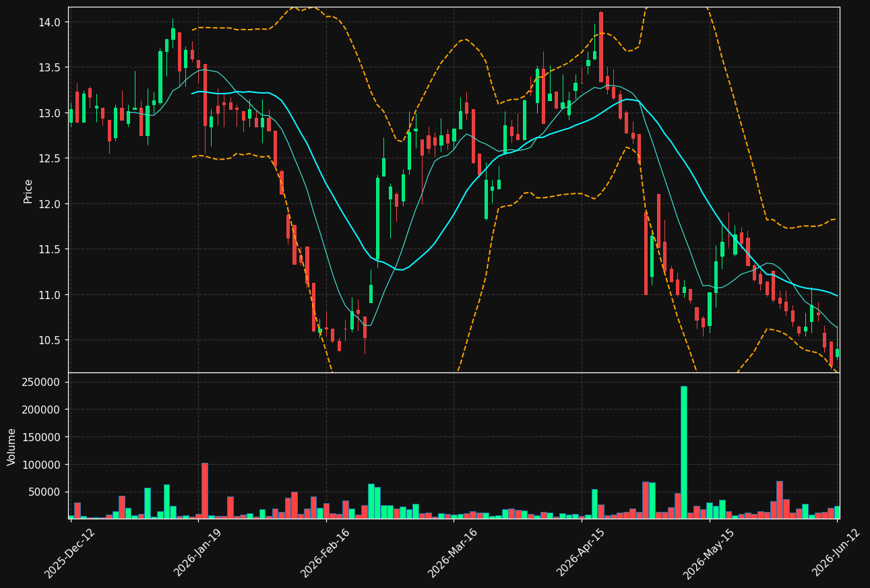
Task: Click the 13.0 price tick label
Action: pos(51,113)
